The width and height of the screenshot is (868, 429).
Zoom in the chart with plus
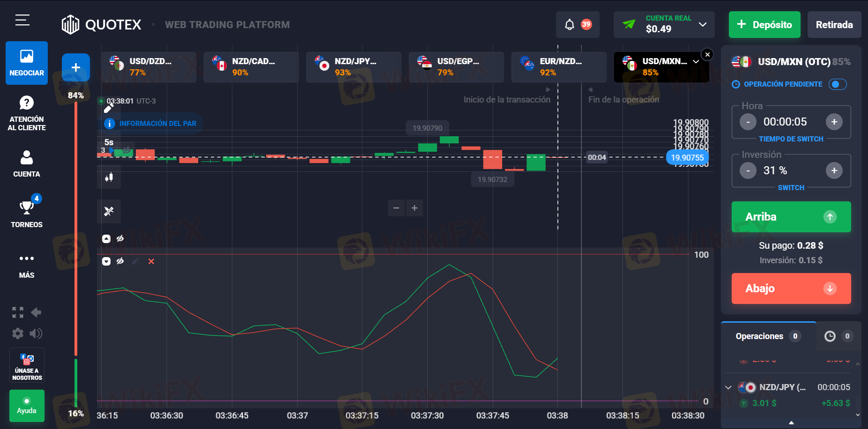pos(415,208)
